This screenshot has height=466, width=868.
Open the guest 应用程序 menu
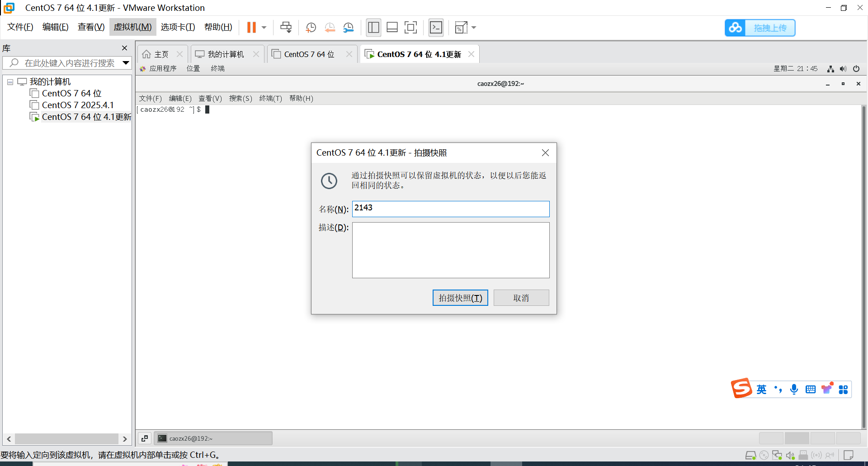[x=158, y=68]
